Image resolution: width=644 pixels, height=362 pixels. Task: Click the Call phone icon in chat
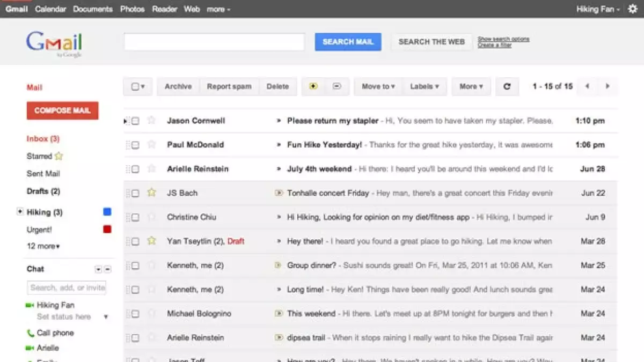click(30, 333)
